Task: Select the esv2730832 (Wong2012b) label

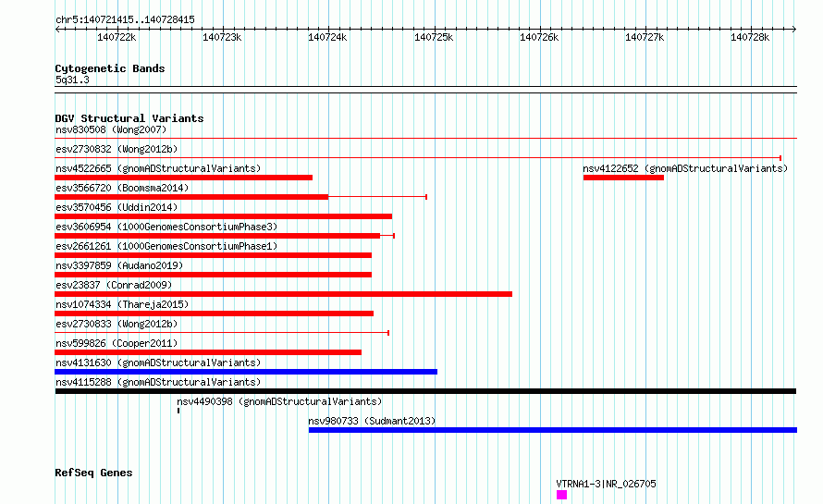Action: click(x=117, y=149)
